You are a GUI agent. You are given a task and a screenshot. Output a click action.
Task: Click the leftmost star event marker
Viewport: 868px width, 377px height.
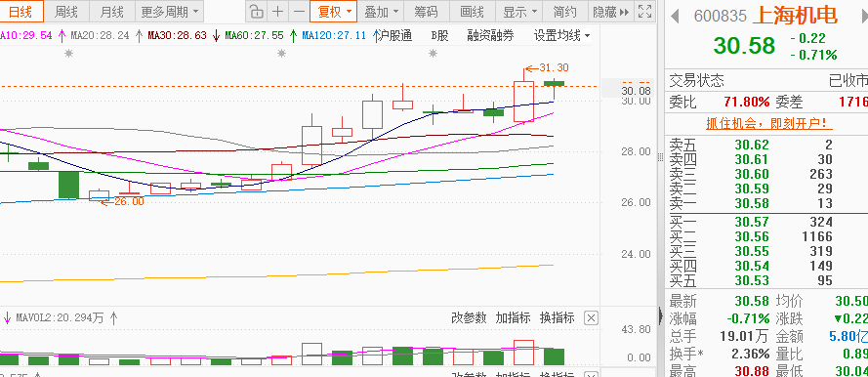(x=68, y=54)
